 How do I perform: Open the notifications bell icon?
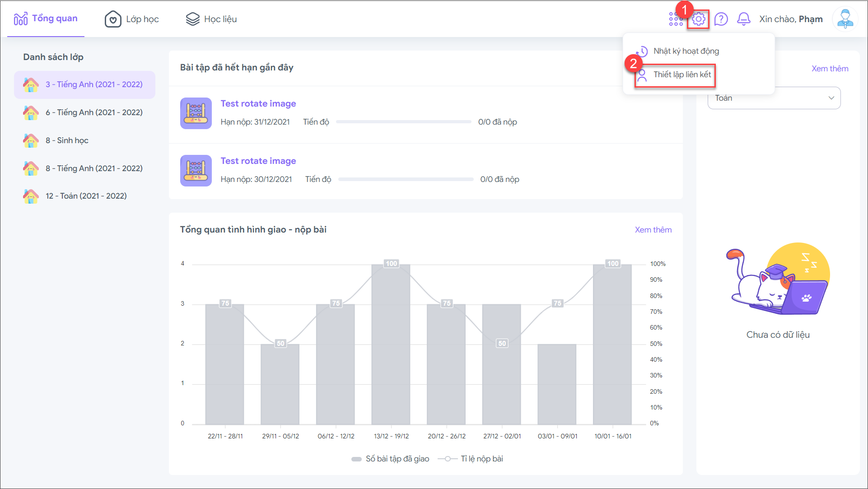tap(743, 19)
